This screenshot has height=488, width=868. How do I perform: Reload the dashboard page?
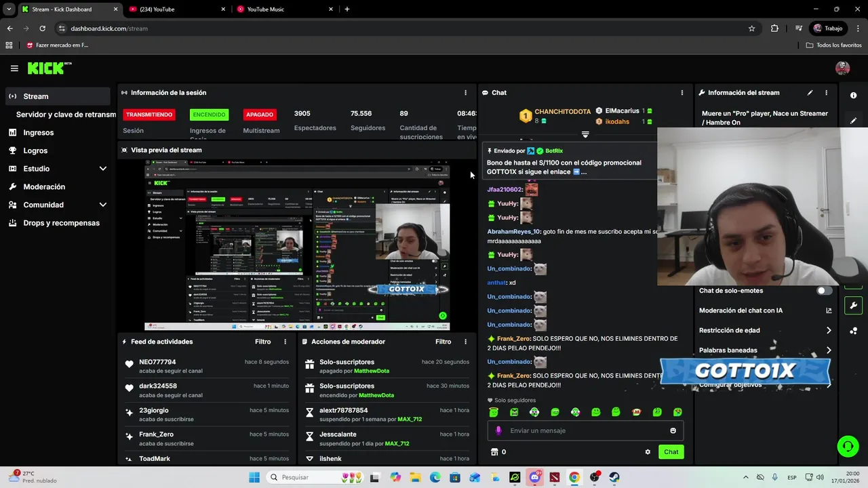click(x=42, y=28)
